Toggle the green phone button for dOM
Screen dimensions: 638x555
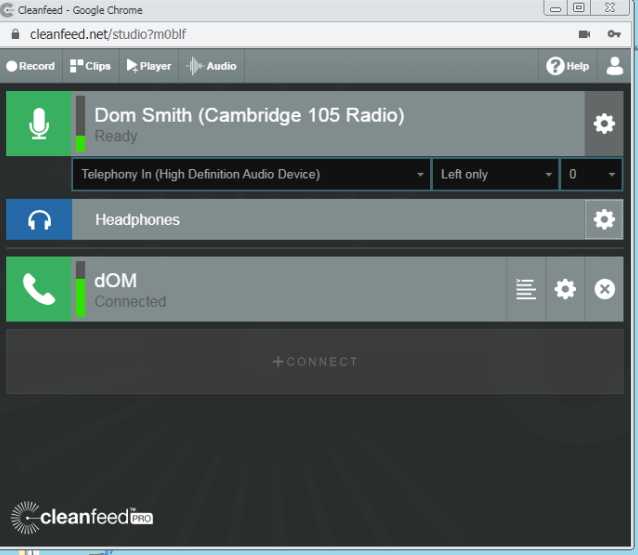39,289
